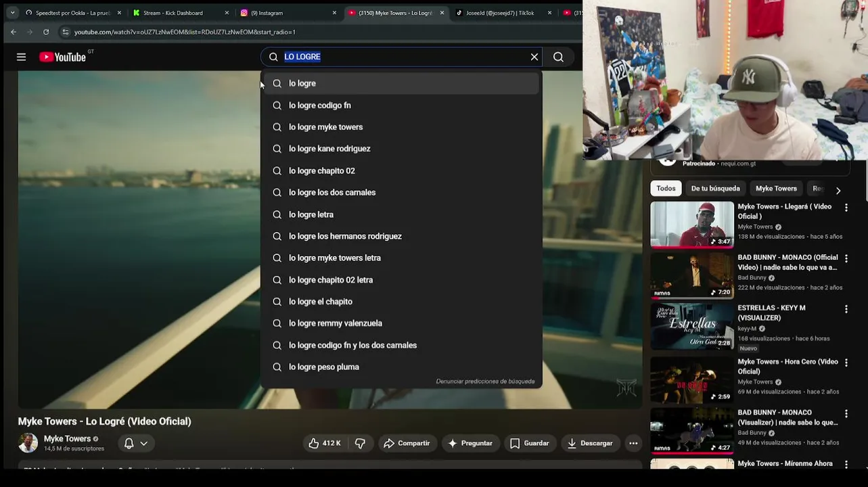Select suggestion 'lo logre chapito 02'
This screenshot has height=487, width=868.
[401, 170]
